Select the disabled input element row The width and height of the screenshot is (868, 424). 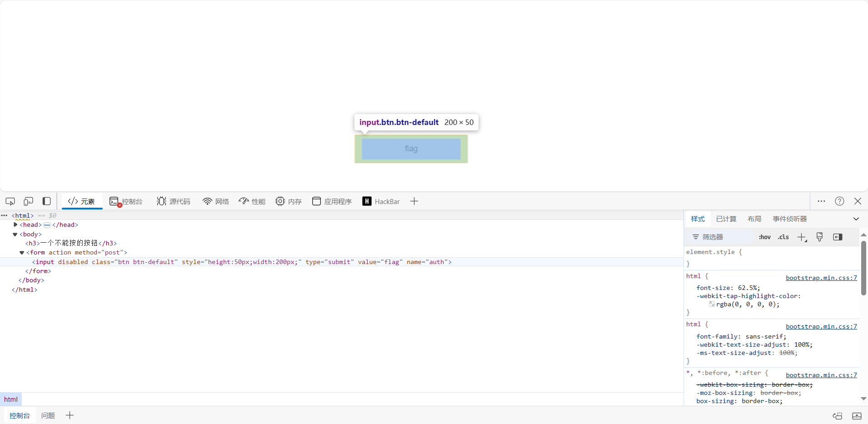[341, 262]
